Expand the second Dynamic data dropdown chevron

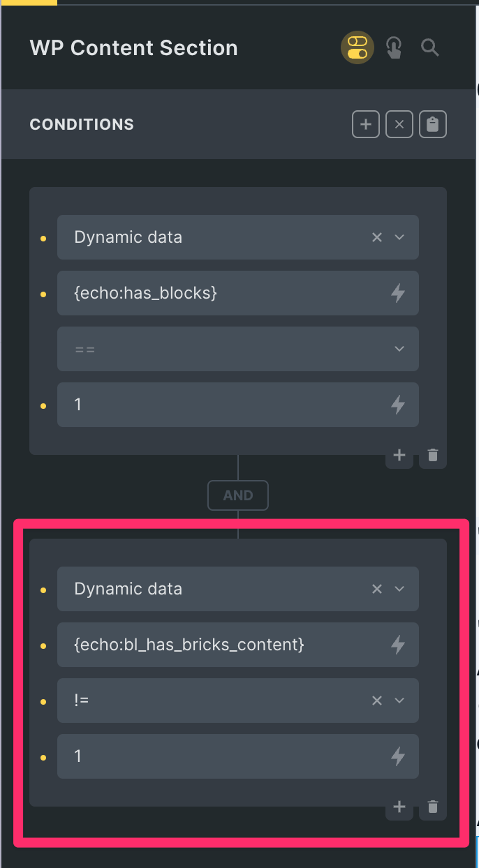coord(399,589)
